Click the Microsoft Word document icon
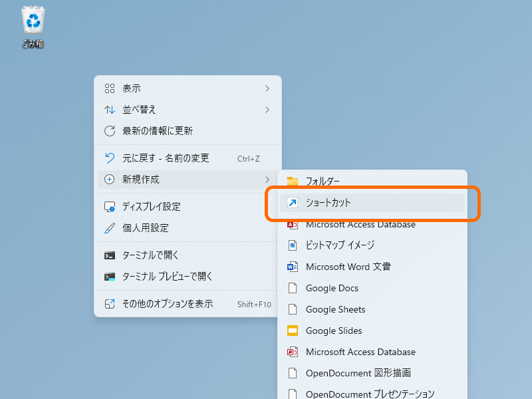532x399 pixels. tap(294, 267)
